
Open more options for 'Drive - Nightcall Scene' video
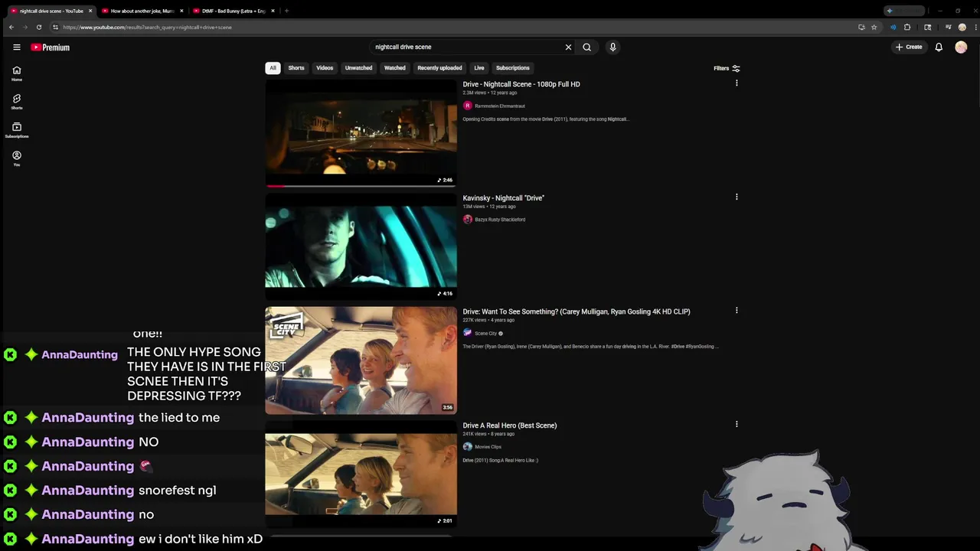(737, 83)
